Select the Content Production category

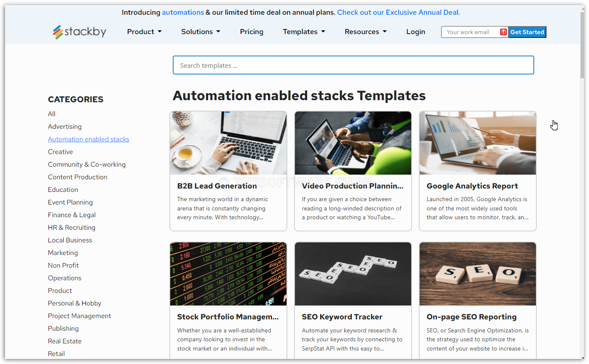click(78, 177)
